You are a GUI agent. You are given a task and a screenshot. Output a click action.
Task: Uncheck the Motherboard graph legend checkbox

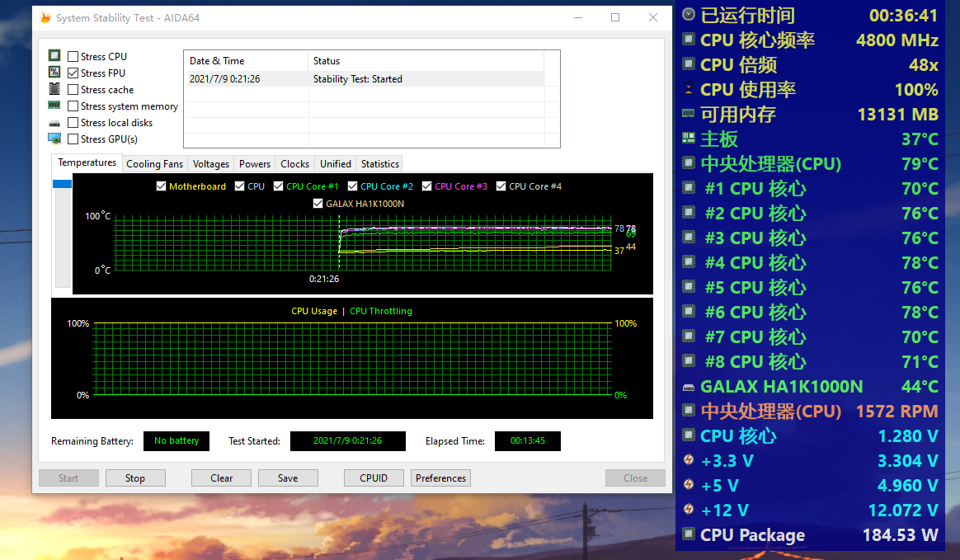tap(162, 186)
